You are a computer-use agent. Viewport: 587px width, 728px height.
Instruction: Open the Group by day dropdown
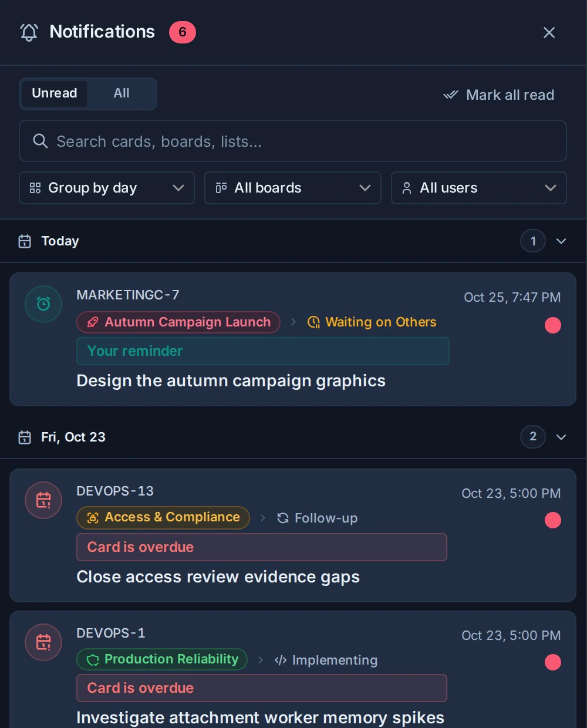[107, 188]
